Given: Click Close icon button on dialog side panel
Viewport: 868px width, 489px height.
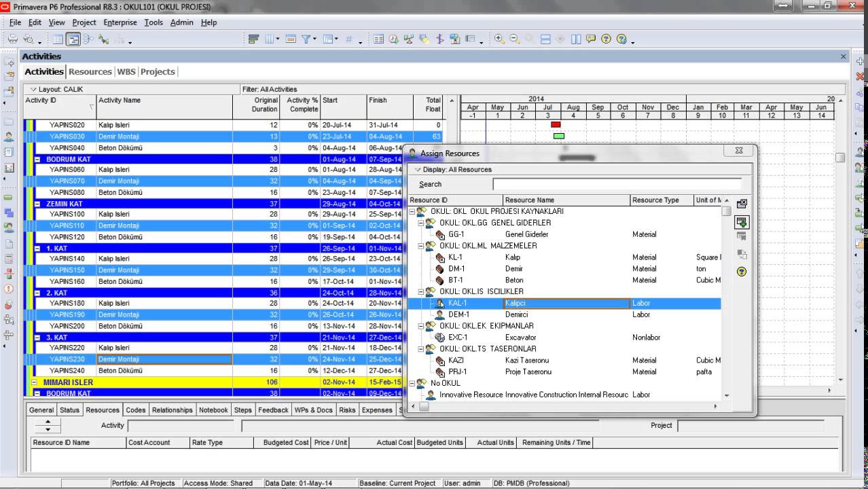Looking at the screenshot, I should (x=742, y=203).
